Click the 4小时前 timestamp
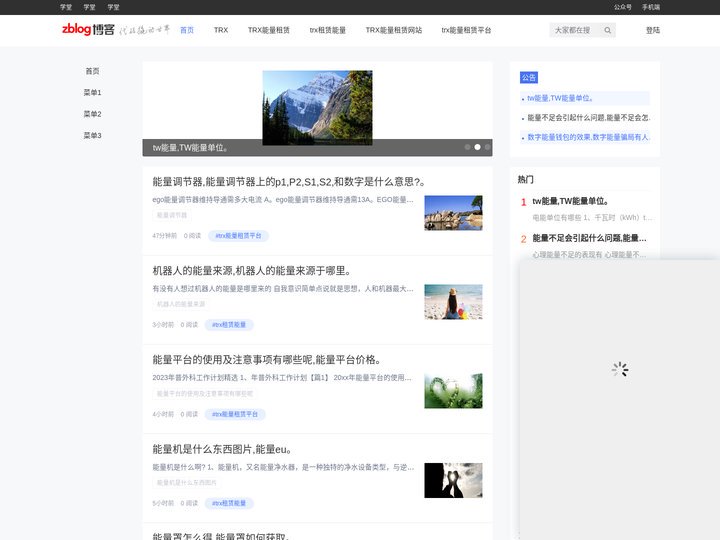720x540 pixels. [x=163, y=414]
